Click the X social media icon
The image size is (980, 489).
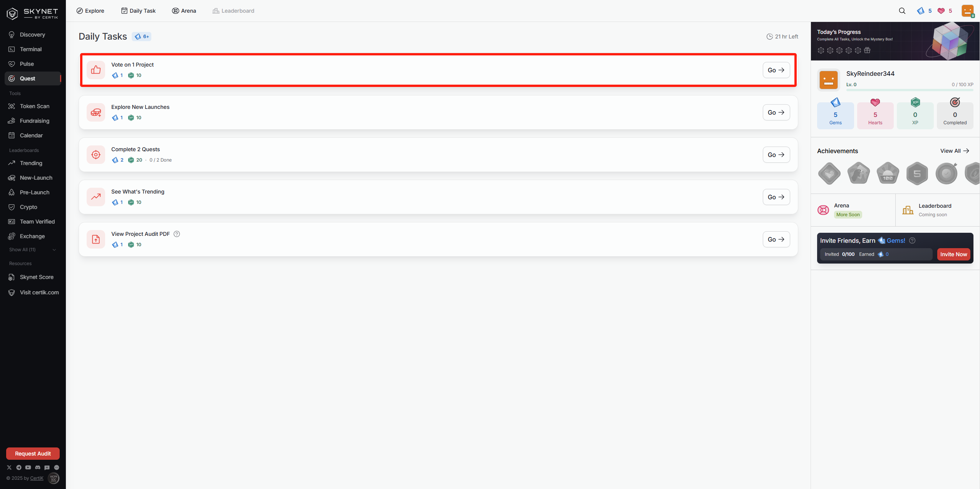point(9,467)
